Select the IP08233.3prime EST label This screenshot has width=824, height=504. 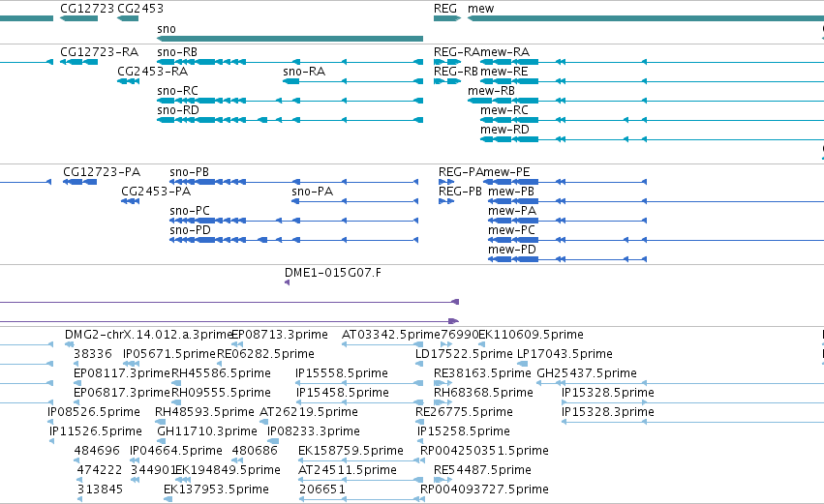314,432
